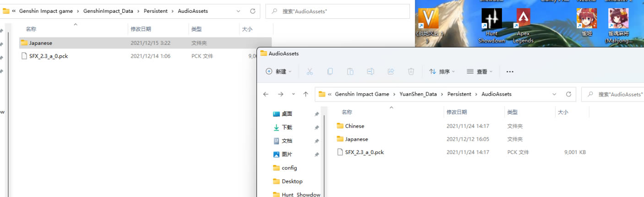Select the Chinese folder

click(x=355, y=126)
